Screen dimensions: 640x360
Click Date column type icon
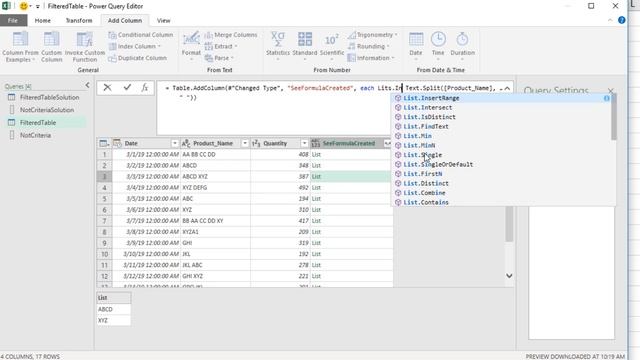tap(118, 143)
